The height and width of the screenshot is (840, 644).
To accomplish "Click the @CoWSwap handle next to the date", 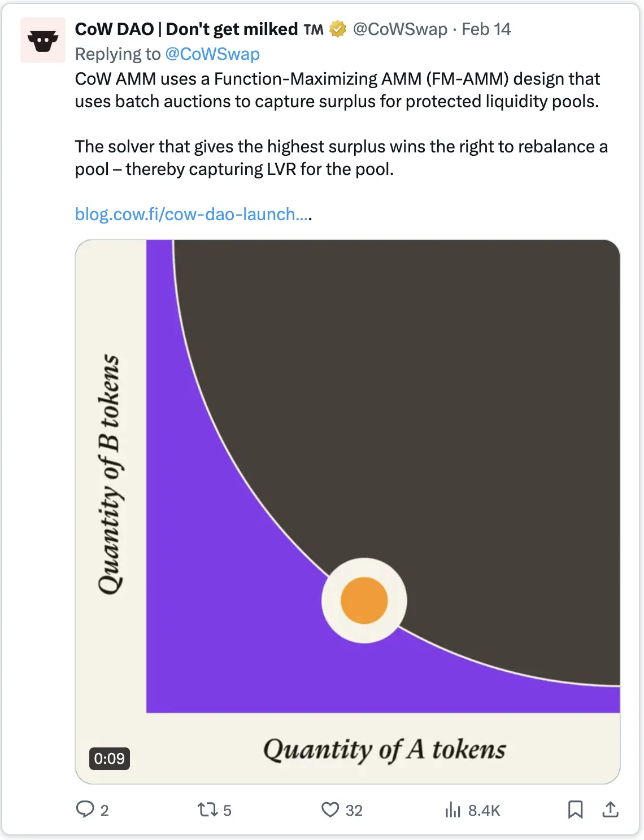I will click(x=400, y=29).
